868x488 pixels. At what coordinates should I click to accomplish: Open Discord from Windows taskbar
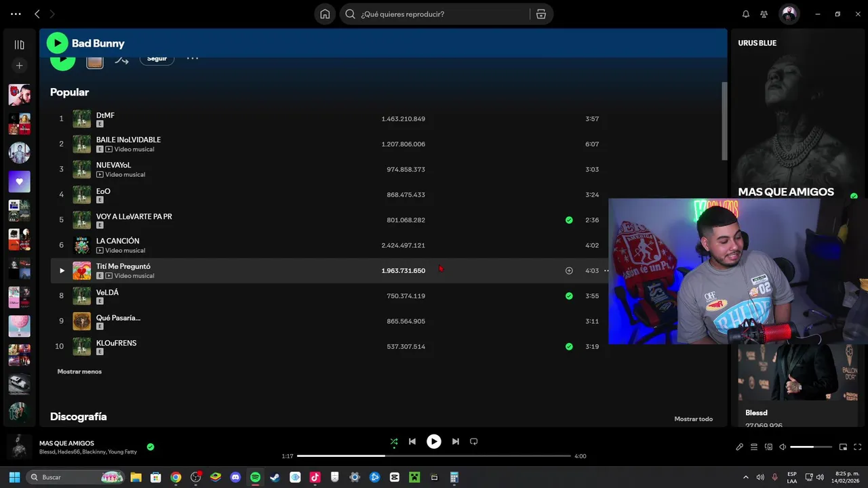pos(235,477)
